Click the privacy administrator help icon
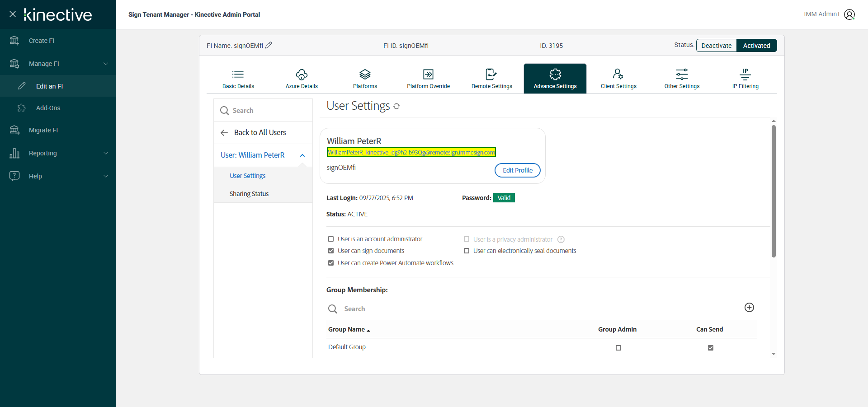Viewport: 868px width, 407px height. [x=561, y=239]
